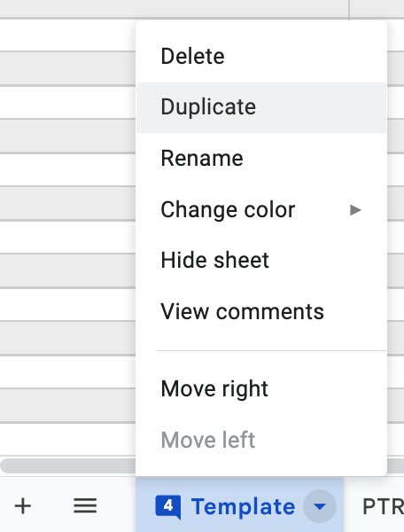Viewport: 404px width, 532px height.
Task: Click the gray header row at top left
Action: 175,8
